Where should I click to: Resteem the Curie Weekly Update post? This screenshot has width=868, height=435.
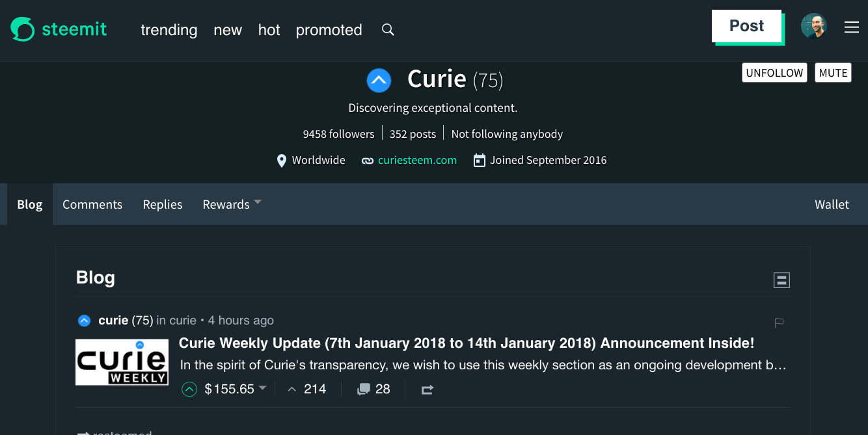click(427, 389)
